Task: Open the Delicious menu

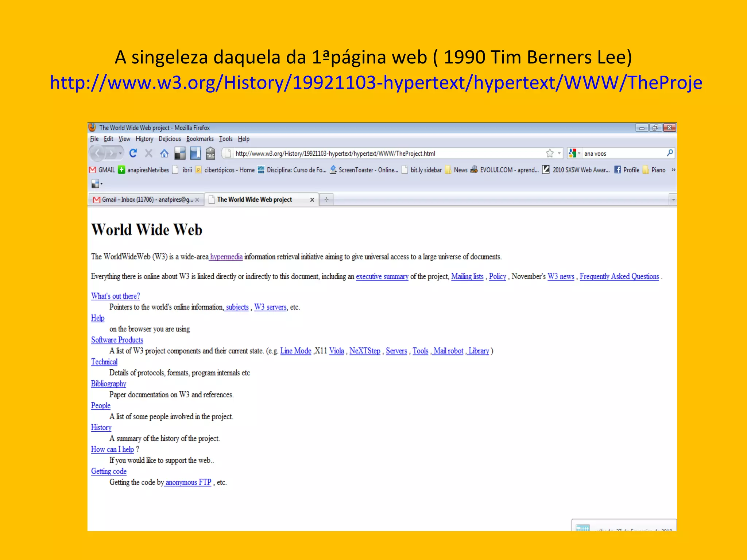Action: 170,139
